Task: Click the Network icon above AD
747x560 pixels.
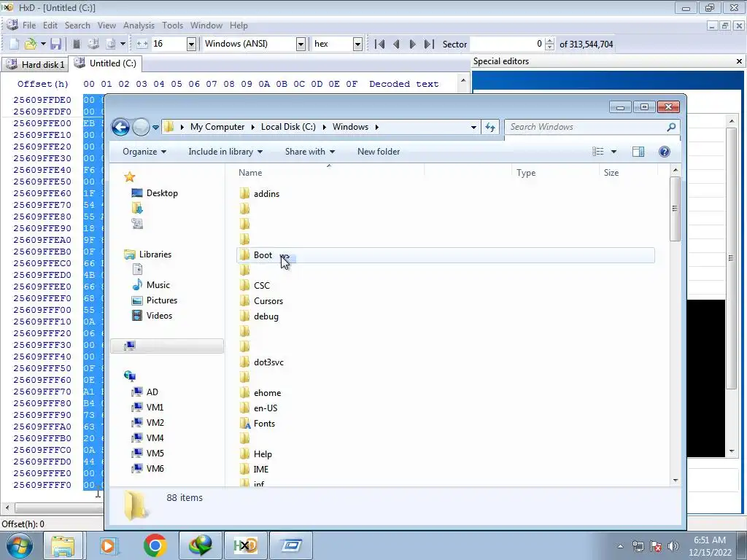Action: point(130,376)
